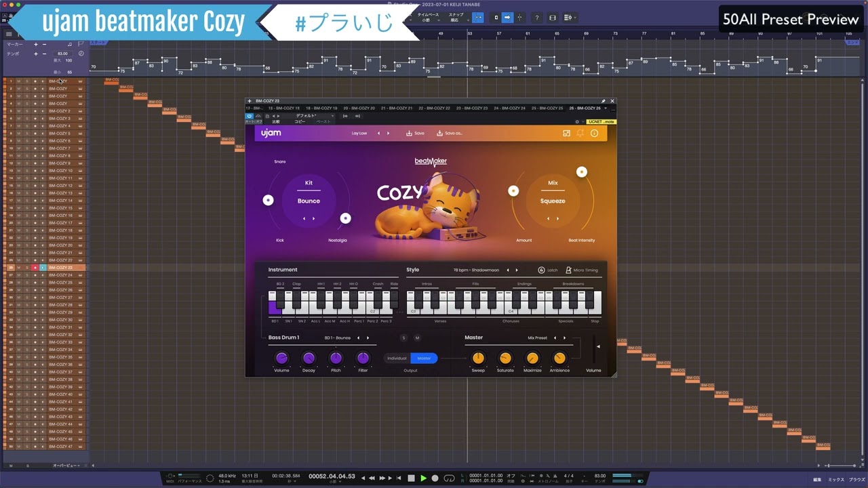Switch Kit to next with right arrow
This screenshot has height=488, width=868.
click(313, 219)
